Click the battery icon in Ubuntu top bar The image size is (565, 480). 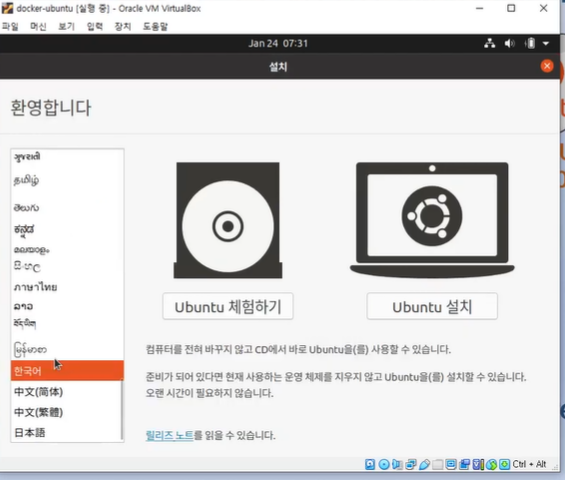tap(530, 44)
